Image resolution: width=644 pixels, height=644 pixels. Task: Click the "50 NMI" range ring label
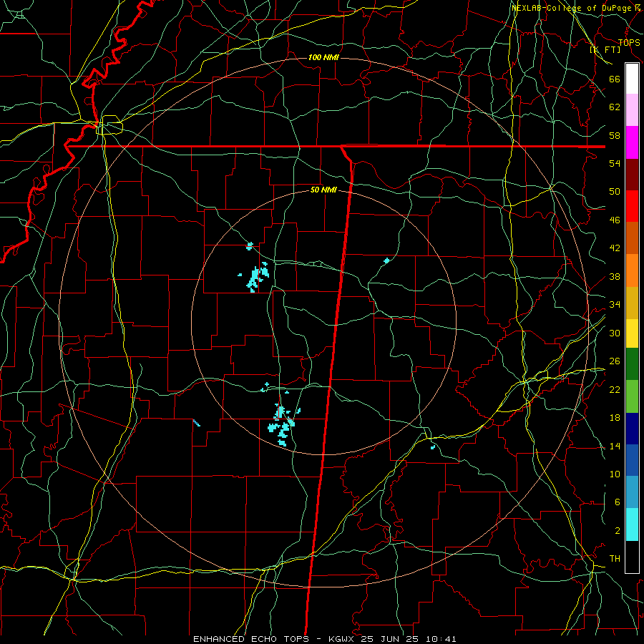point(323,190)
